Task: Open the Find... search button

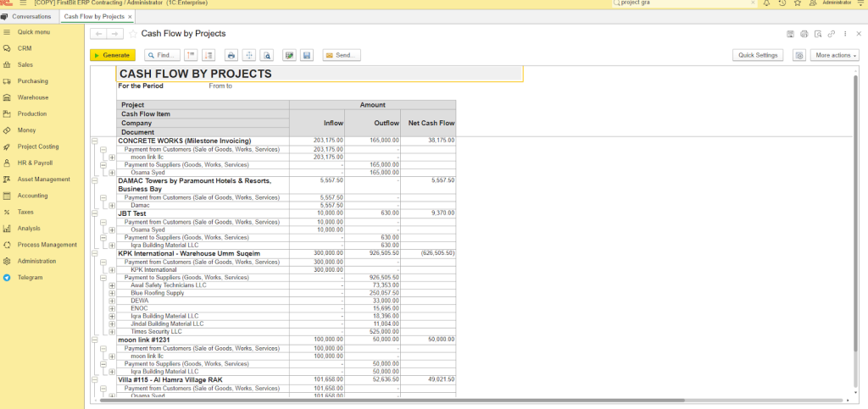Action: pos(162,55)
